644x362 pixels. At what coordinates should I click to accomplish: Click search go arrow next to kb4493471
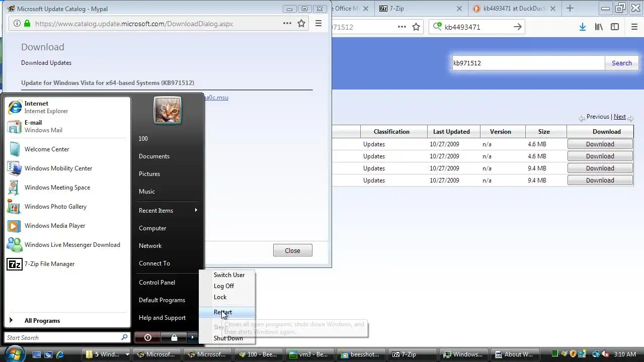(517, 27)
